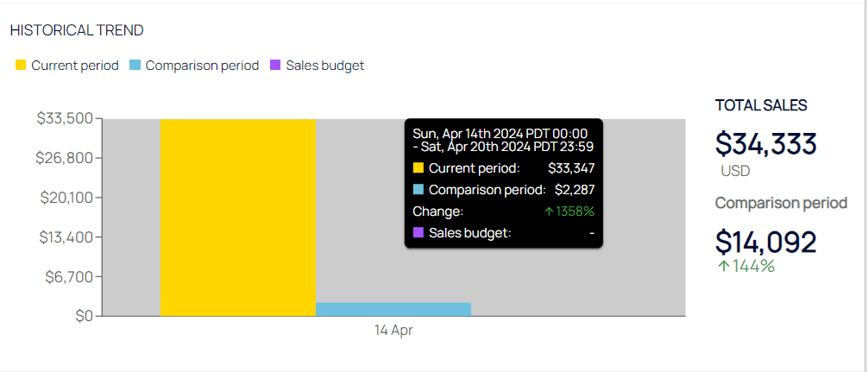Click the TOTAL SALES heading
The height and width of the screenshot is (372, 868).
click(x=761, y=105)
